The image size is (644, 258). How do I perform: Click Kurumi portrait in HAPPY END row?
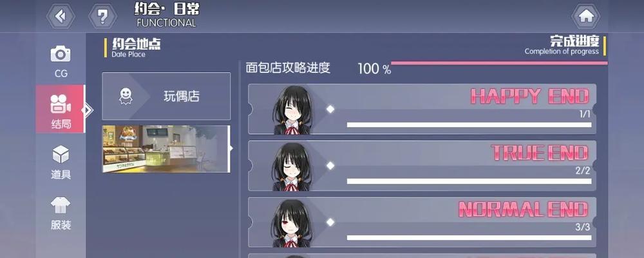292,110
